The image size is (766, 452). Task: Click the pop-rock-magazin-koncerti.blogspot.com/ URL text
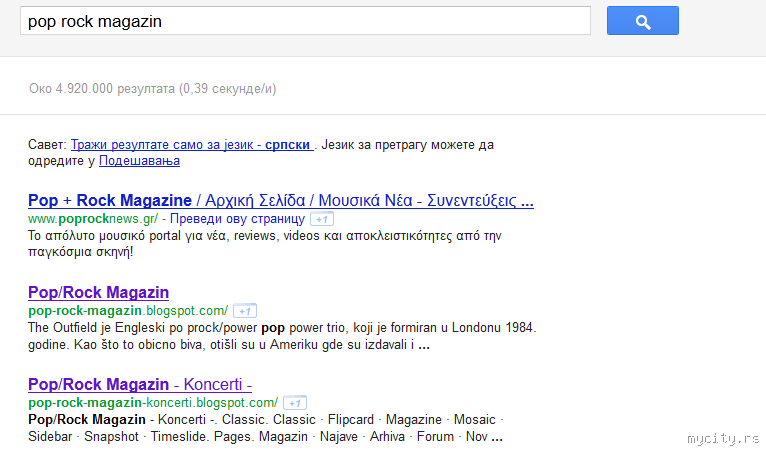pyautogui.click(x=153, y=402)
